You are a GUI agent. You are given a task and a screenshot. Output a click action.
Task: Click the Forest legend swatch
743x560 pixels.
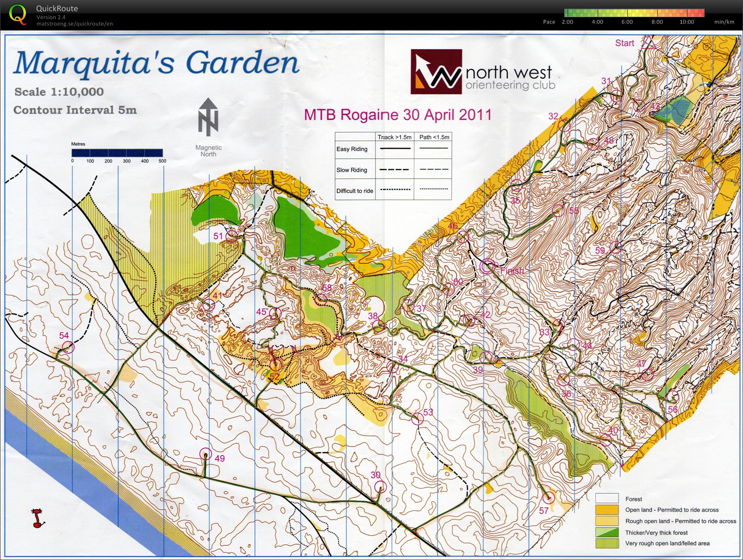[x=607, y=498]
